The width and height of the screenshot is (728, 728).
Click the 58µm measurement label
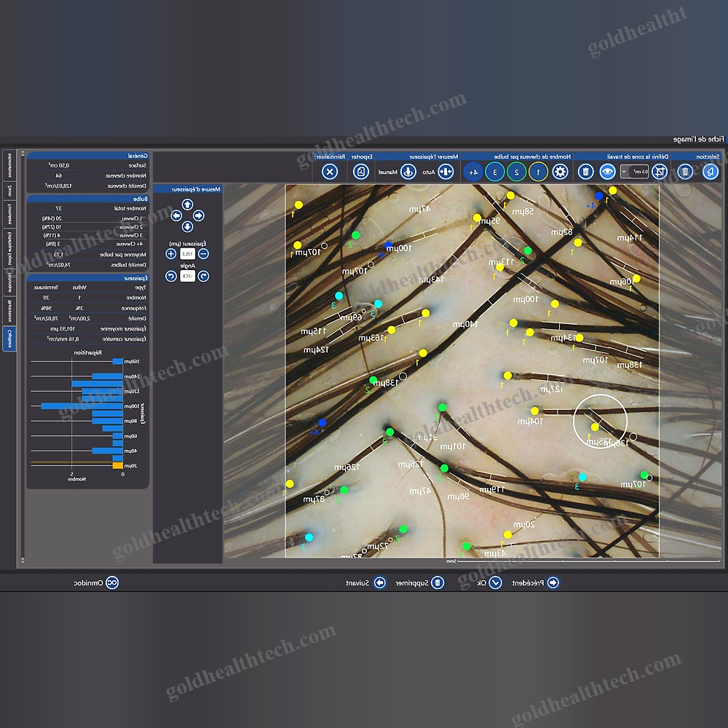click(523, 212)
